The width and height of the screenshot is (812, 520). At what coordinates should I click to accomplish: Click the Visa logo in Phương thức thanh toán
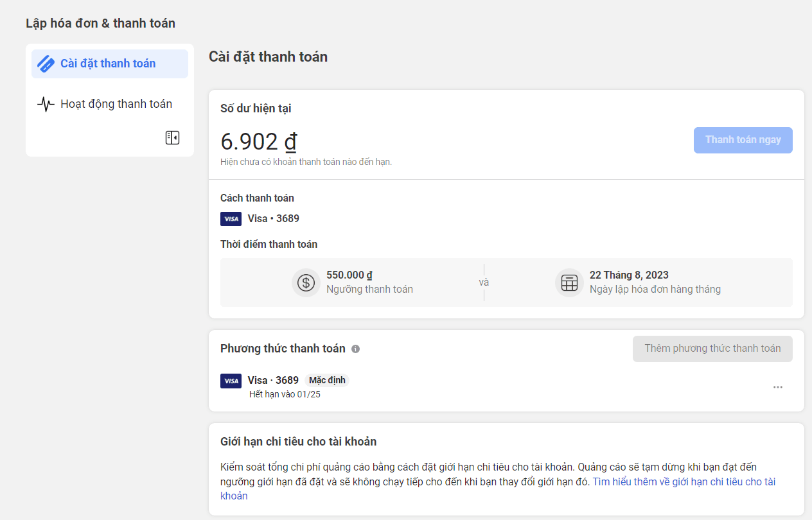[231, 381]
